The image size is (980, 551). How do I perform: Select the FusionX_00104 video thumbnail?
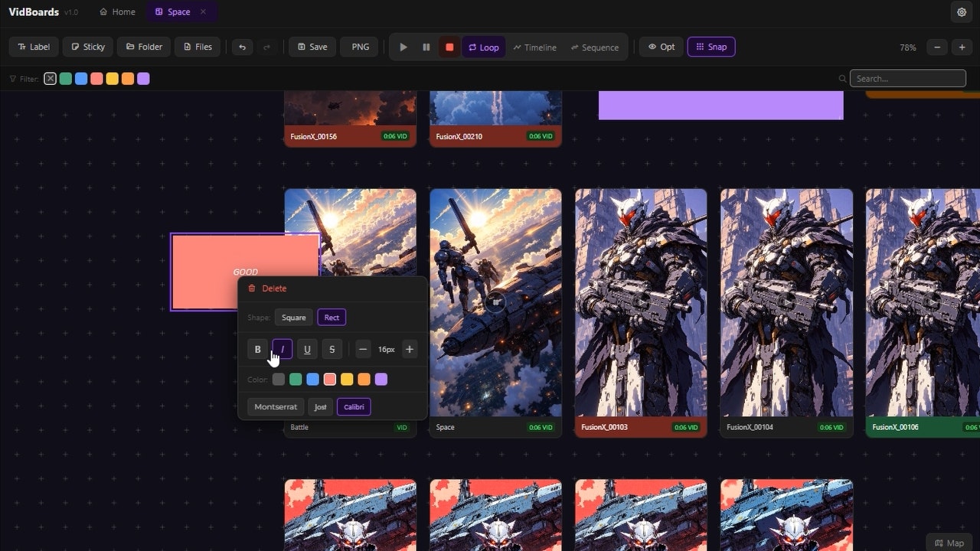pos(786,302)
